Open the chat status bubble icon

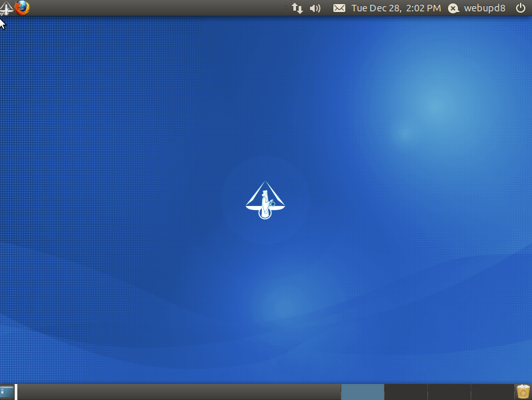tap(453, 8)
